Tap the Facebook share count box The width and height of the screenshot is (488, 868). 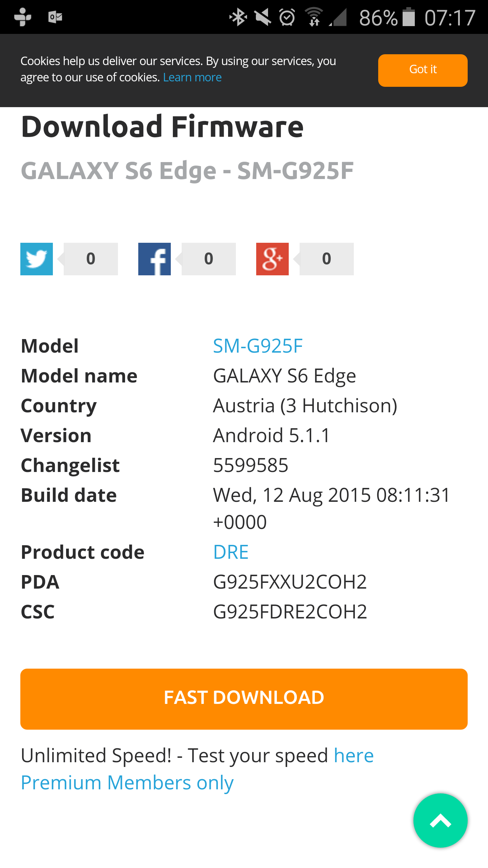point(209,259)
